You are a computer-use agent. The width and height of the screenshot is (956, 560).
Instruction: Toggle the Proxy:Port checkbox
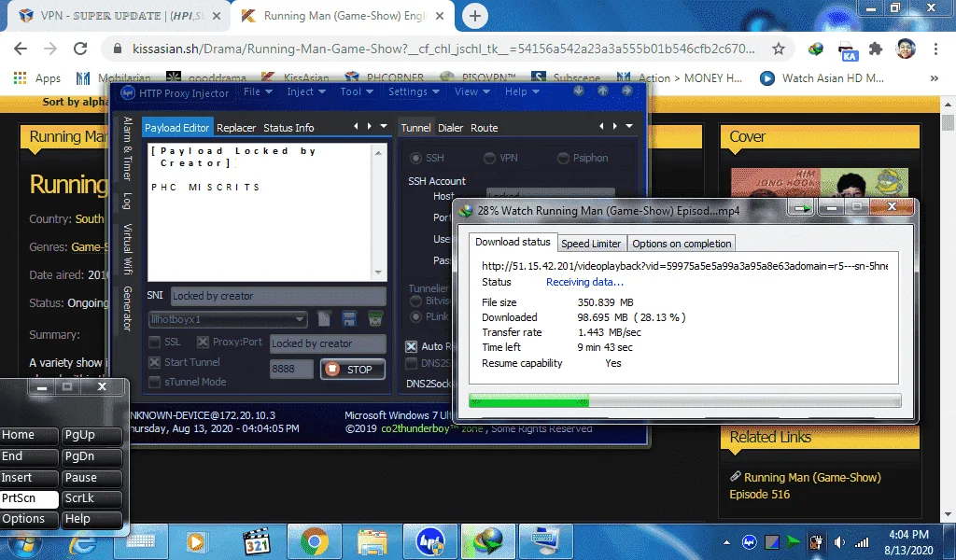[203, 342]
